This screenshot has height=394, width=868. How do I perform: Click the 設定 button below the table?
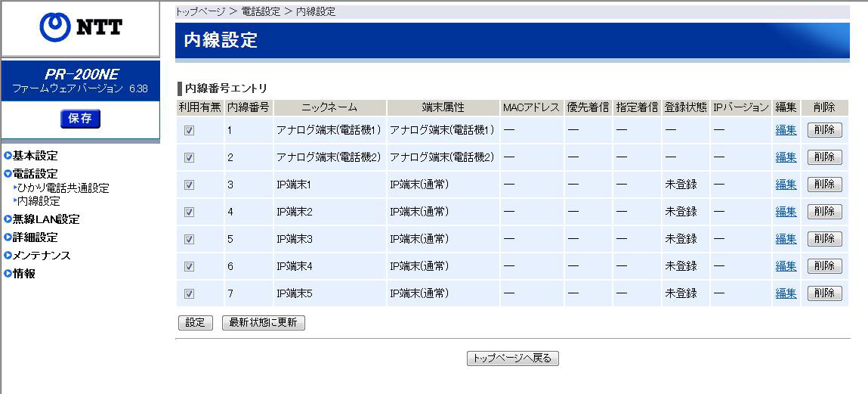coord(196,323)
